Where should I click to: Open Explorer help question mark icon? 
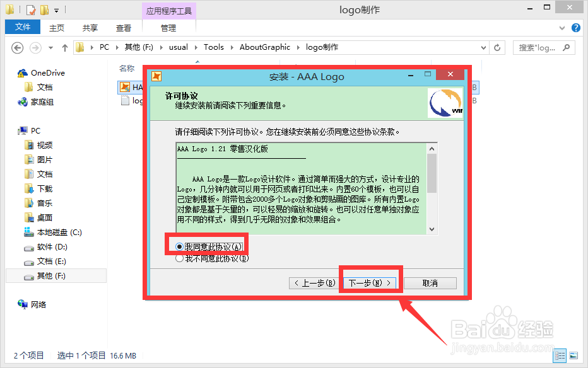(x=575, y=28)
